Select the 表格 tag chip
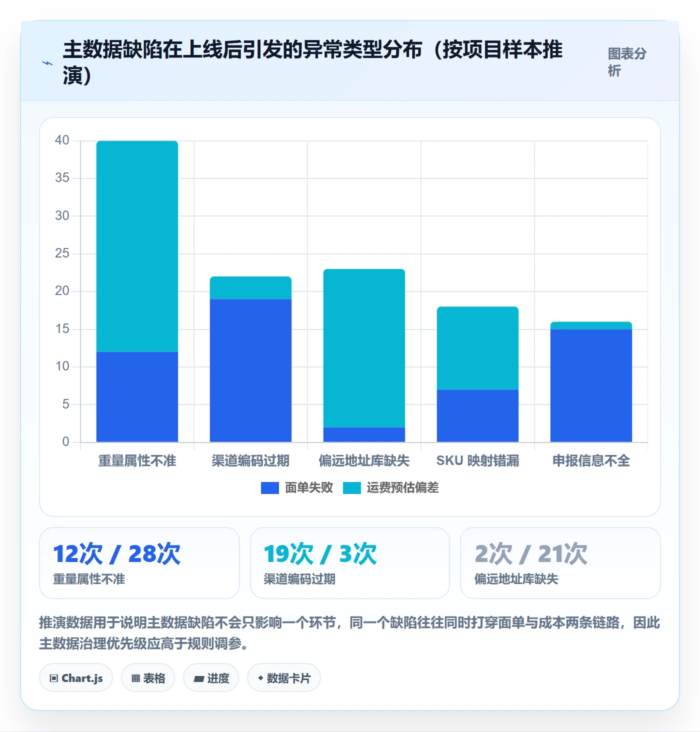The height and width of the screenshot is (732, 700). click(148, 678)
